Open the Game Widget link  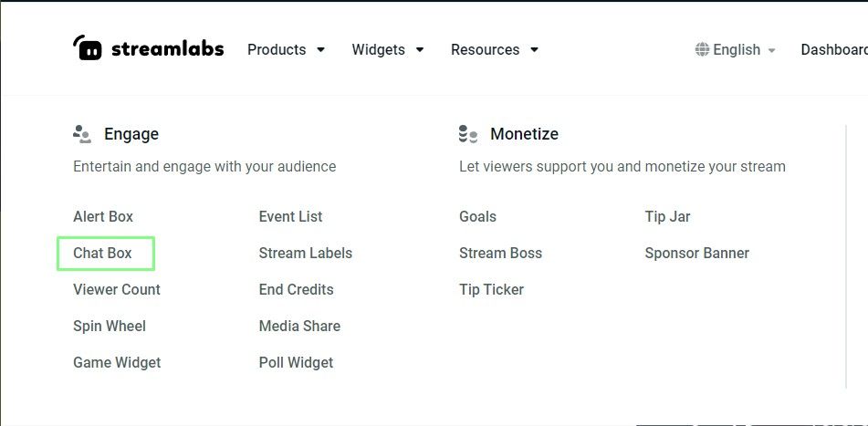[x=117, y=363]
